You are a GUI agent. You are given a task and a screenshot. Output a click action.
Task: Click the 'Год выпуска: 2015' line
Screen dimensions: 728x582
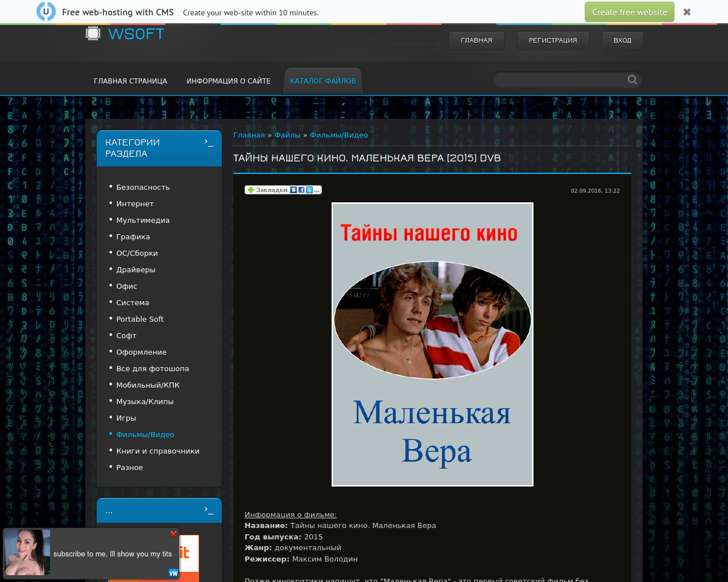point(284,537)
